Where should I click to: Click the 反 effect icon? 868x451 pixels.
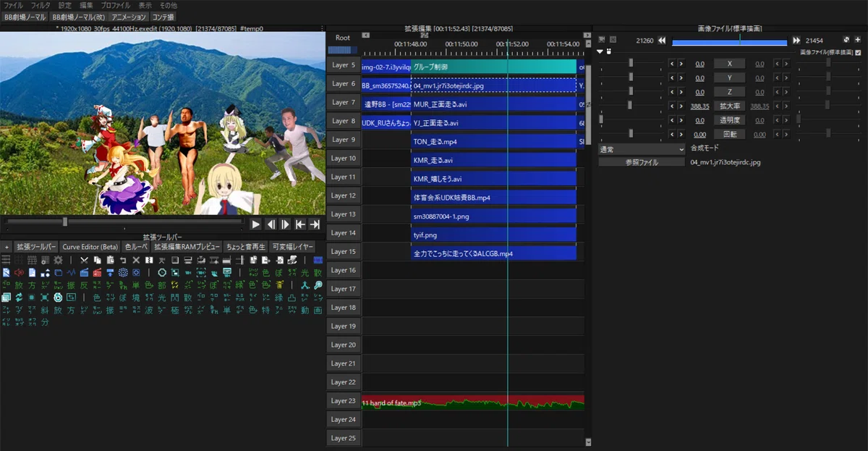pos(84,285)
